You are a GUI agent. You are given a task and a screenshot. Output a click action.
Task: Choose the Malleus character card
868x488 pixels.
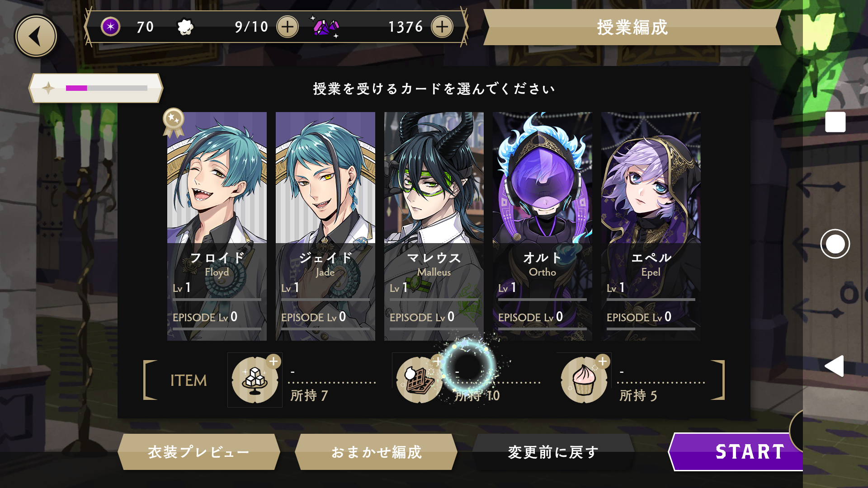point(434,226)
